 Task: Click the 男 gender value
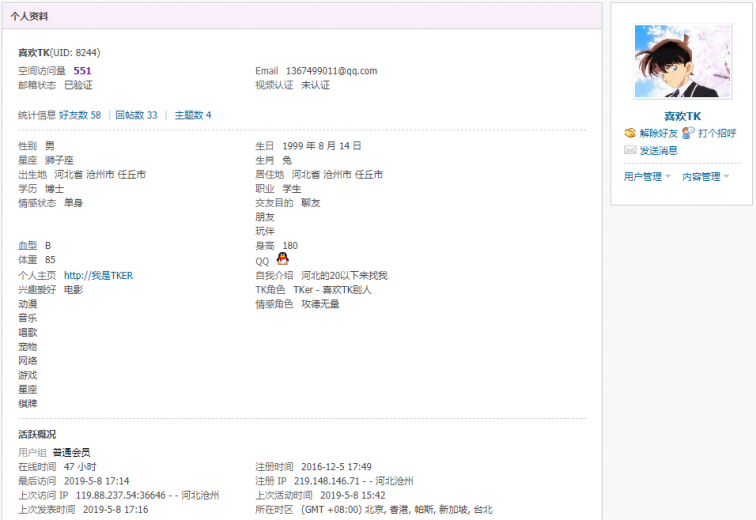[x=50, y=146]
